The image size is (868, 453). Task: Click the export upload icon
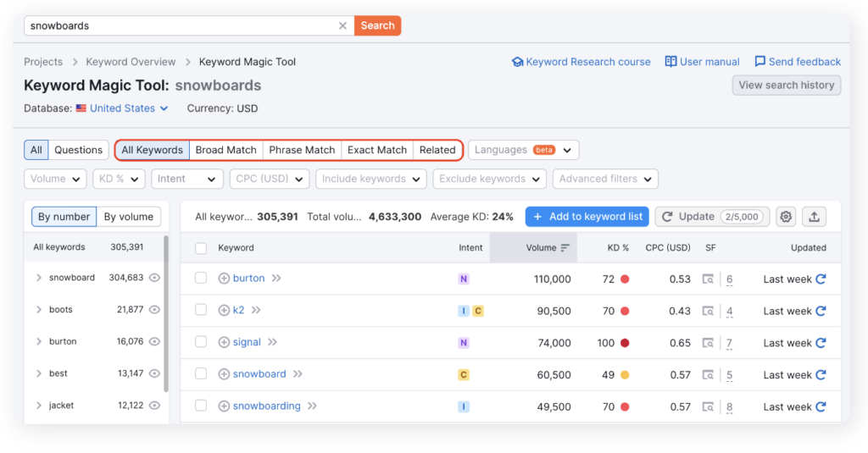pyautogui.click(x=814, y=217)
